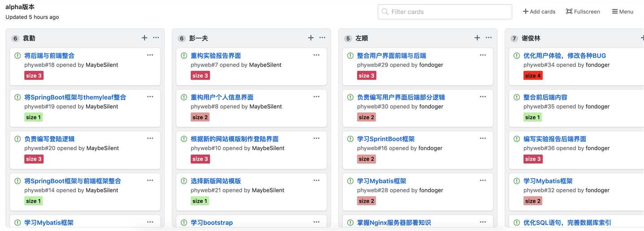This screenshot has width=644, height=231.
Task: Open issue 将SpringBoot框架与前端框架整合
Action: click(x=73, y=181)
